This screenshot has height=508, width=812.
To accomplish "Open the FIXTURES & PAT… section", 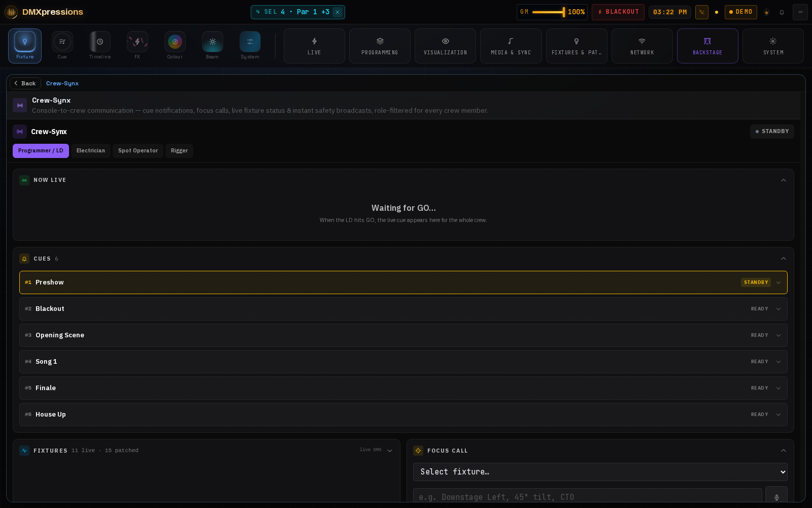I will pos(577,46).
